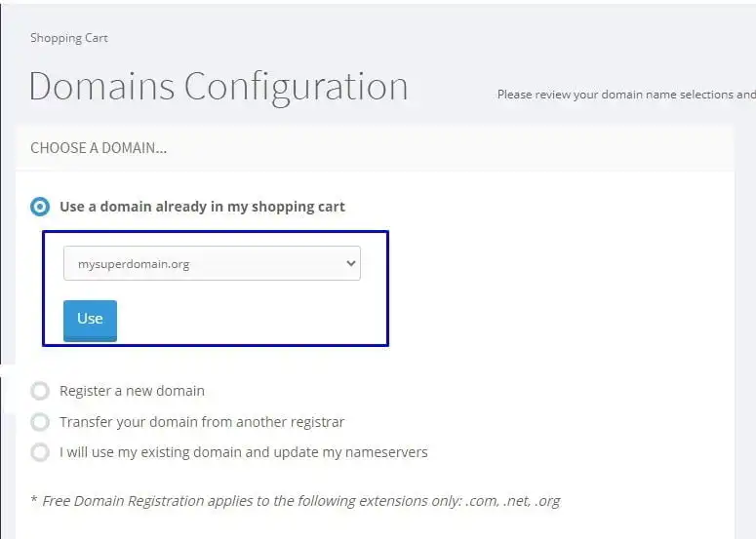Click the asterisk starting the footnote line
The height and width of the screenshot is (539, 756).
click(x=33, y=500)
